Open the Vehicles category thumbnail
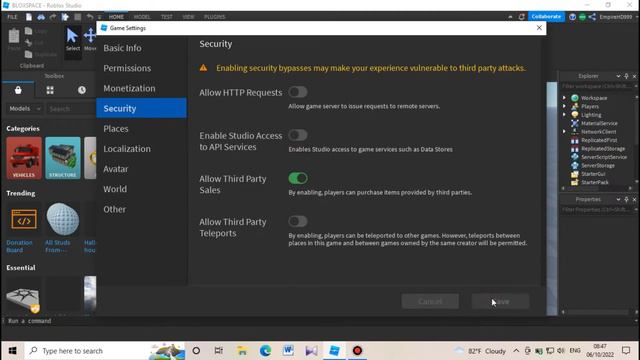Screen dimensions: 640x360 24,158
